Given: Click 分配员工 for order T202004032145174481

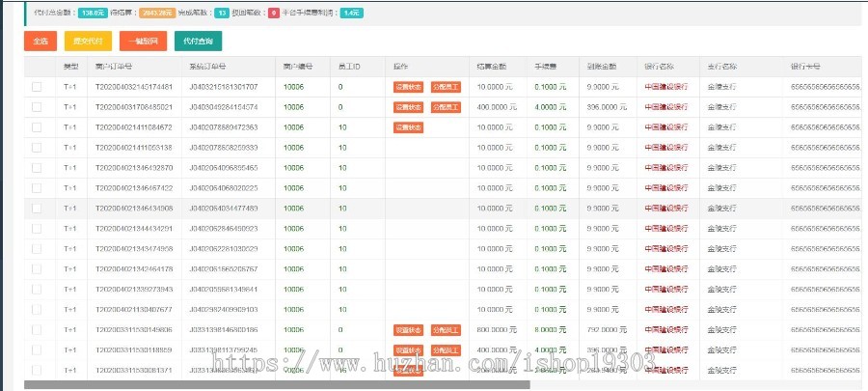Looking at the screenshot, I should coord(446,87).
